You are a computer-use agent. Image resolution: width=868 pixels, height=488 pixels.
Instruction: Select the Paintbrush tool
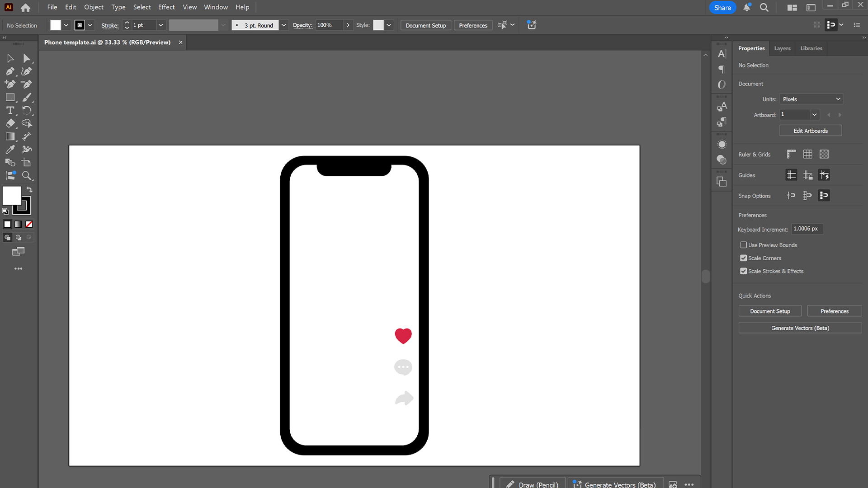point(27,98)
